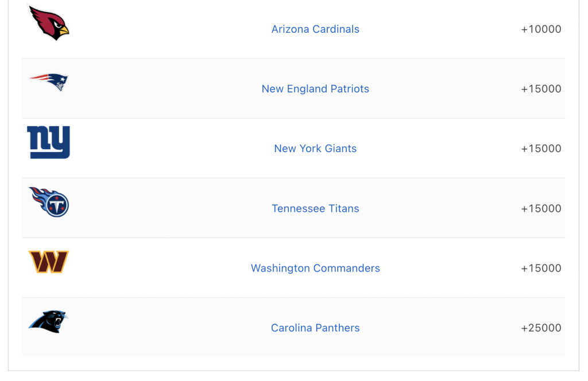The height and width of the screenshot is (381, 588).
Task: Click the Tennessee Titans logo
Action: (x=49, y=202)
